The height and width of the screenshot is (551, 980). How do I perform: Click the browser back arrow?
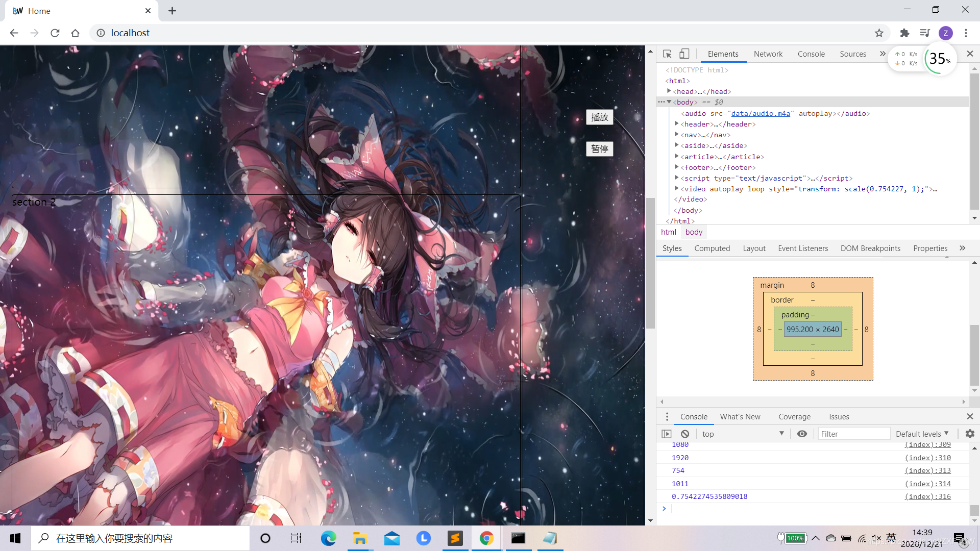pos(14,33)
